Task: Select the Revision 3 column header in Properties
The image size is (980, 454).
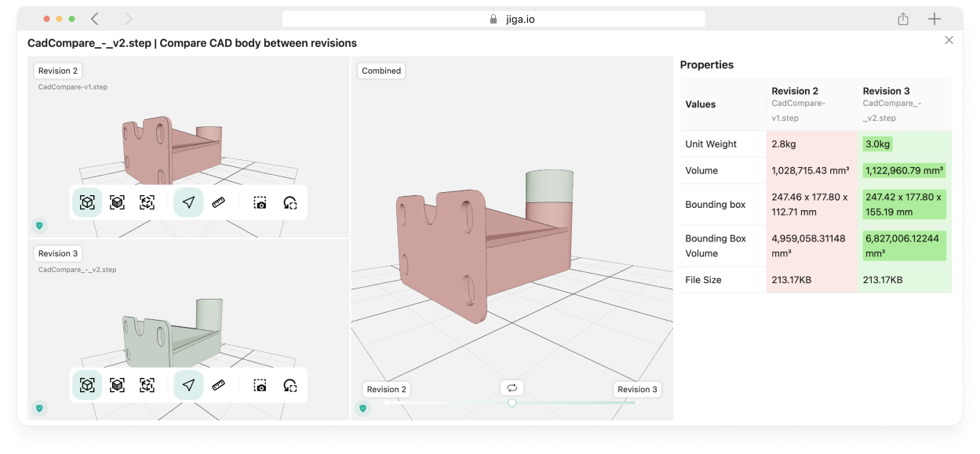Action: point(886,91)
